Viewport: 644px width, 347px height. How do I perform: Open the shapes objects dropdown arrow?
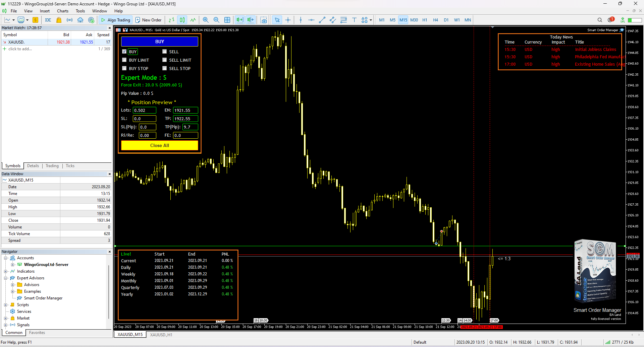[x=371, y=20]
